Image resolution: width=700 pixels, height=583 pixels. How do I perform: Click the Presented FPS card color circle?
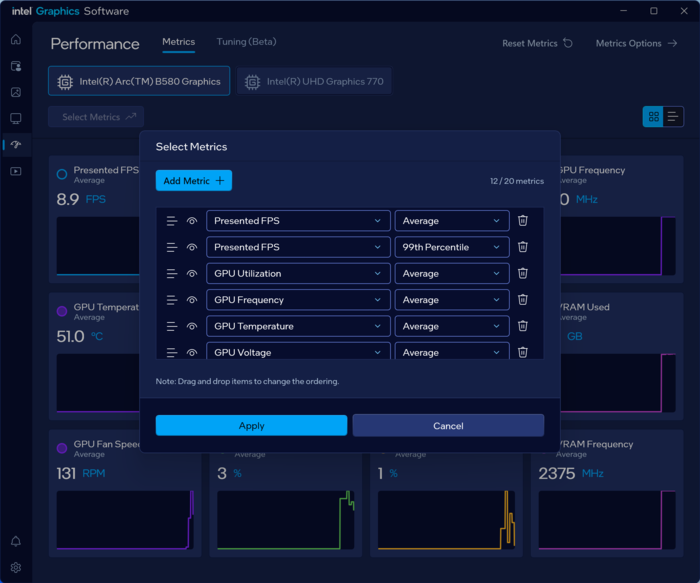62,174
